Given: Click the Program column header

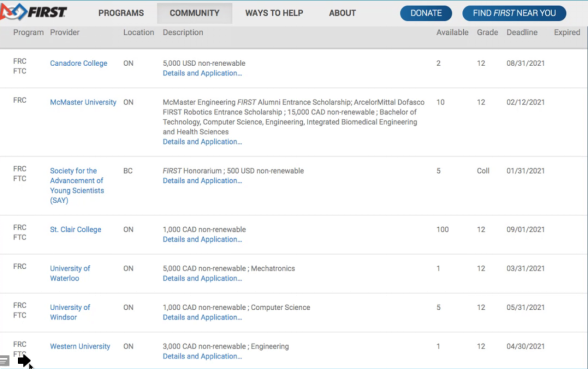Looking at the screenshot, I should click(28, 32).
